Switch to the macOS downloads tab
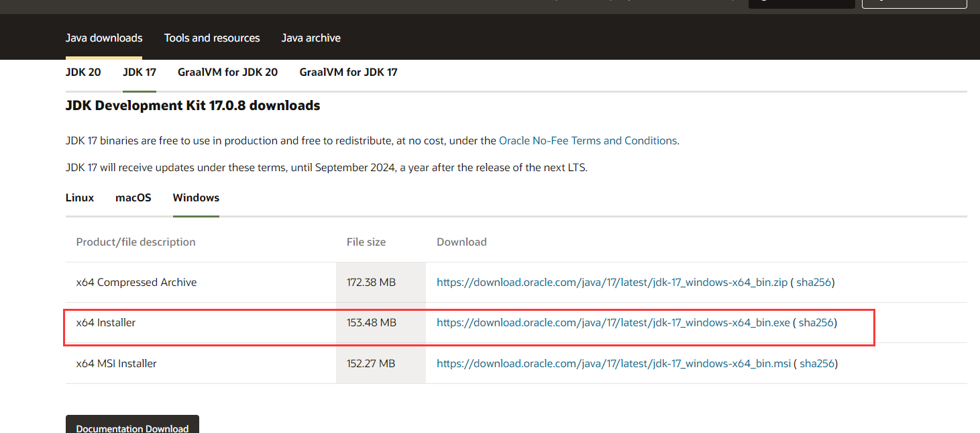The image size is (980, 433). tap(133, 197)
